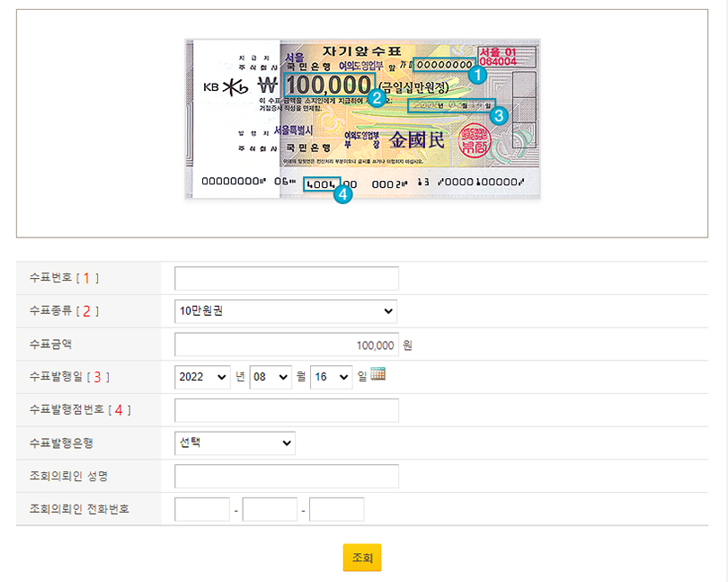Open the 수표발행은행 선택 dropdown
Viewport: 728px width, 582px height.
(x=235, y=443)
